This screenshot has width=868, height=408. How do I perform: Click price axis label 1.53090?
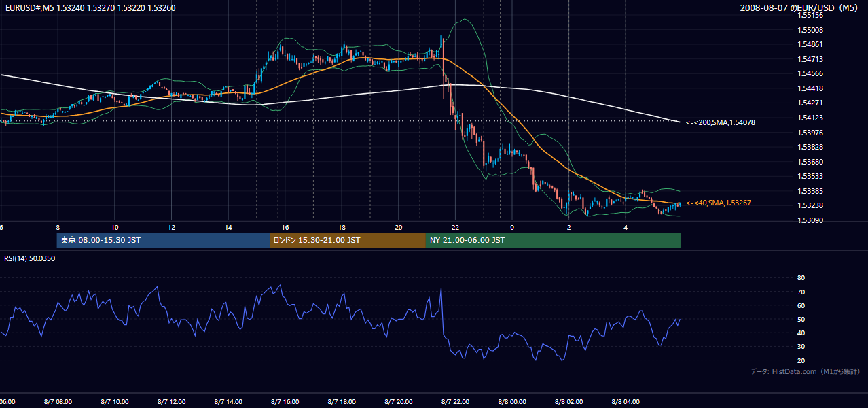click(810, 220)
